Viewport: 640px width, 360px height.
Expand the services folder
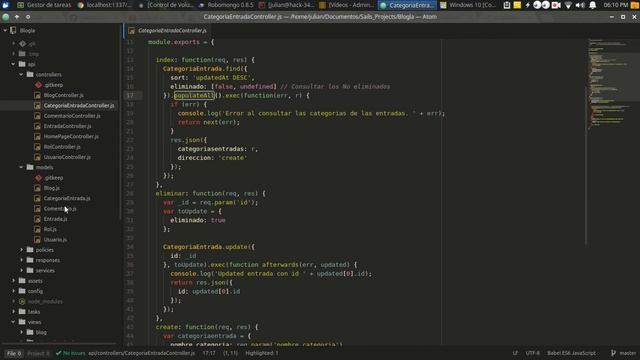[21, 270]
